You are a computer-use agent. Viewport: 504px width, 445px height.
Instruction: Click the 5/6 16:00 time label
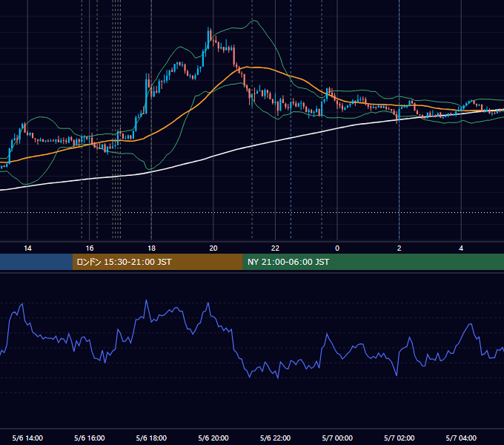90,438
